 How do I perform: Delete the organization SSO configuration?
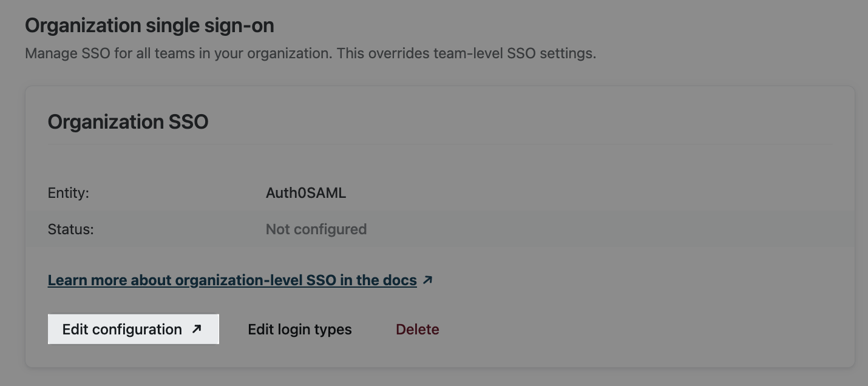coord(417,330)
